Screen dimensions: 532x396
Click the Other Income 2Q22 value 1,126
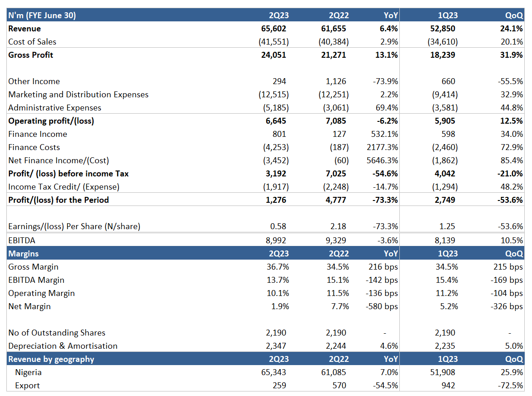tap(336, 81)
